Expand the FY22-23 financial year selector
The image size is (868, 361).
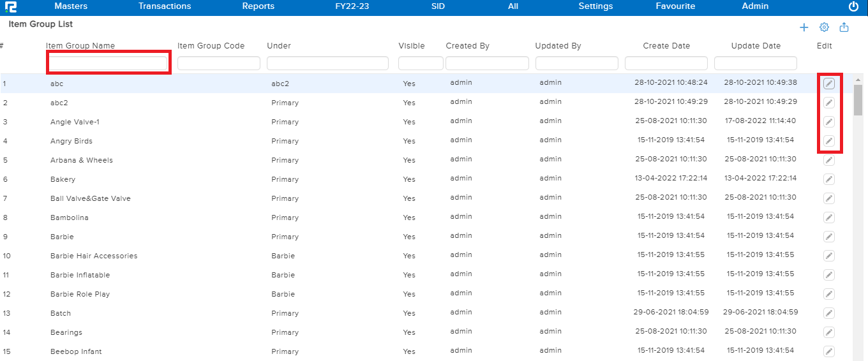click(x=352, y=6)
